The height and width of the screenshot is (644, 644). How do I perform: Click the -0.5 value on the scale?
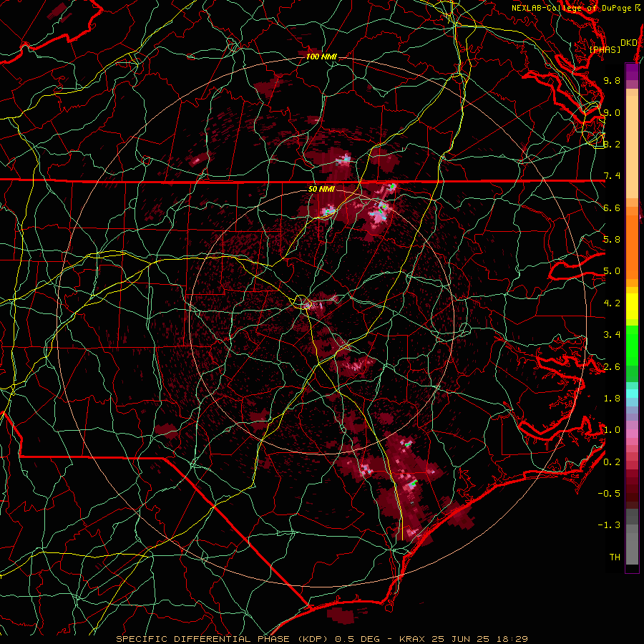[x=609, y=494]
